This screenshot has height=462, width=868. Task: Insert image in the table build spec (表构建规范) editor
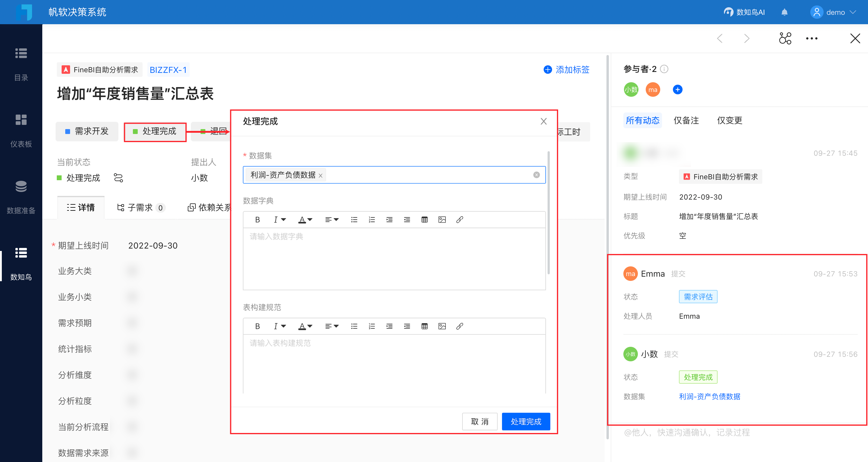tap(442, 327)
